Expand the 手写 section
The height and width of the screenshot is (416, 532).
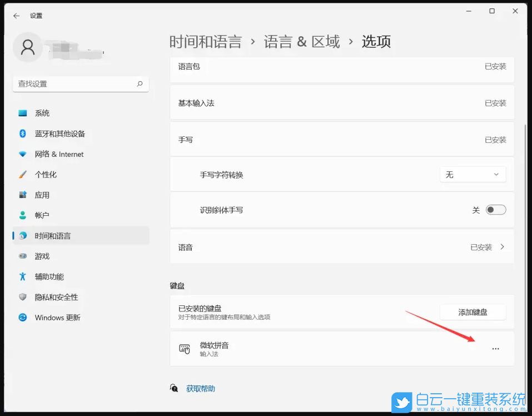click(x=341, y=140)
